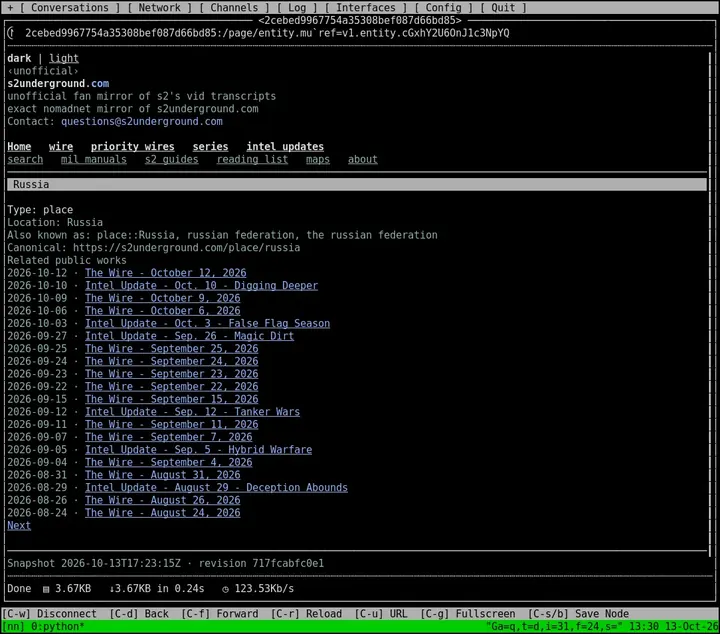The height and width of the screenshot is (634, 720).
Task: Click the [C-u] URL shortcut
Action: point(381,614)
